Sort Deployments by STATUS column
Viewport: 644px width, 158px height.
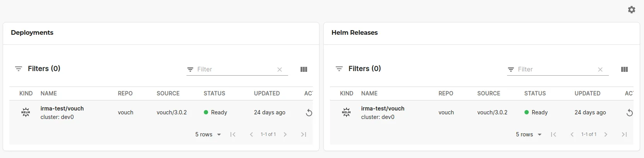pos(214,93)
